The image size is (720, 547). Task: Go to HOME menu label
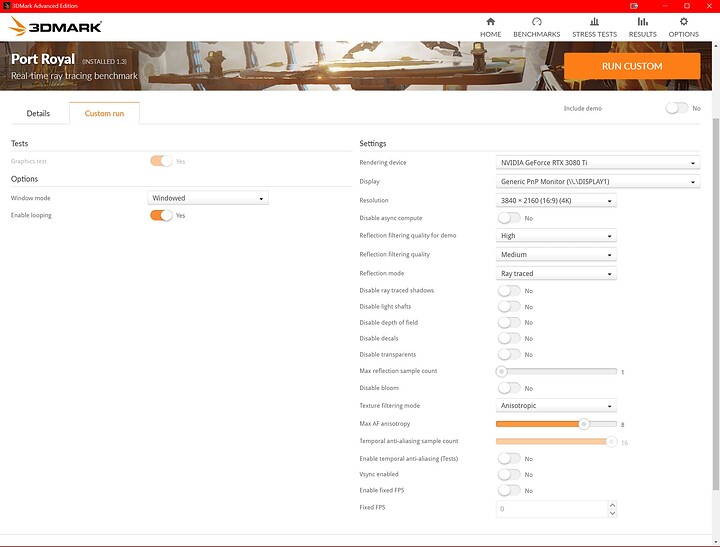(x=490, y=34)
